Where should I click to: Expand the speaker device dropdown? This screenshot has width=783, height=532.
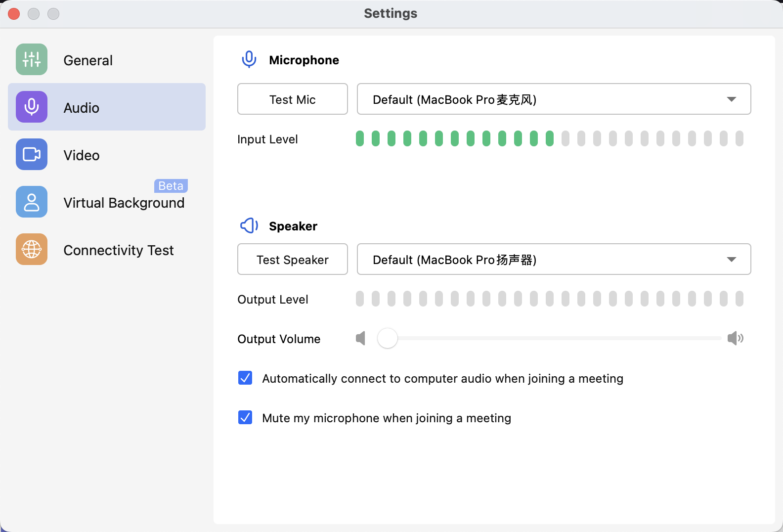554,260
